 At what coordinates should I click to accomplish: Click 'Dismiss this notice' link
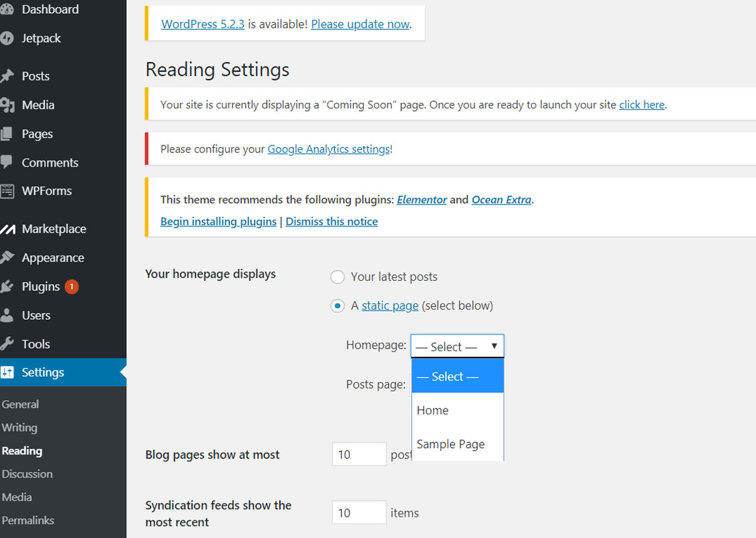[332, 221]
